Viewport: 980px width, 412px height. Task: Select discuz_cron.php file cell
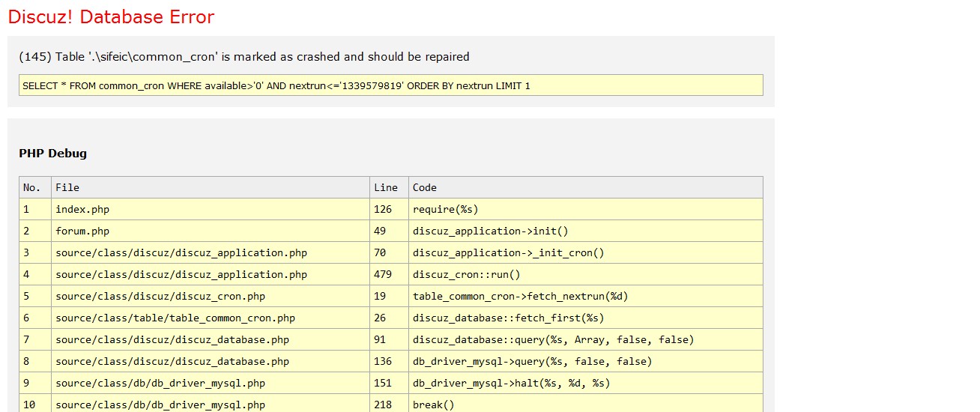point(211,296)
